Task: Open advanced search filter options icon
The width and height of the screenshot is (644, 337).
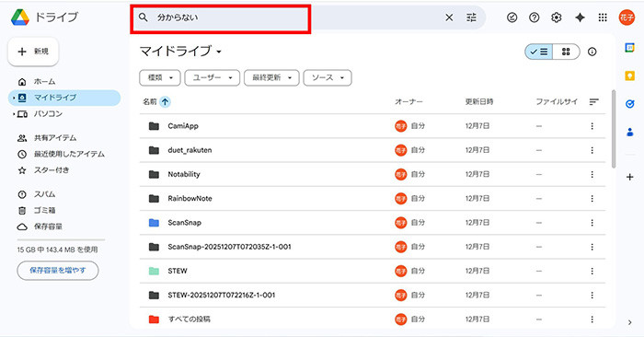Action: pos(471,17)
